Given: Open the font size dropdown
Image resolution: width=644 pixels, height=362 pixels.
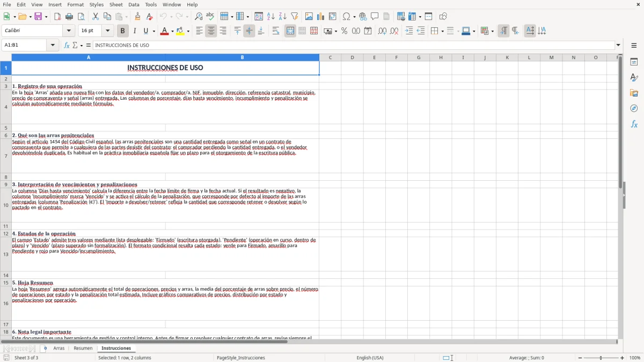Looking at the screenshot, I should (x=107, y=31).
